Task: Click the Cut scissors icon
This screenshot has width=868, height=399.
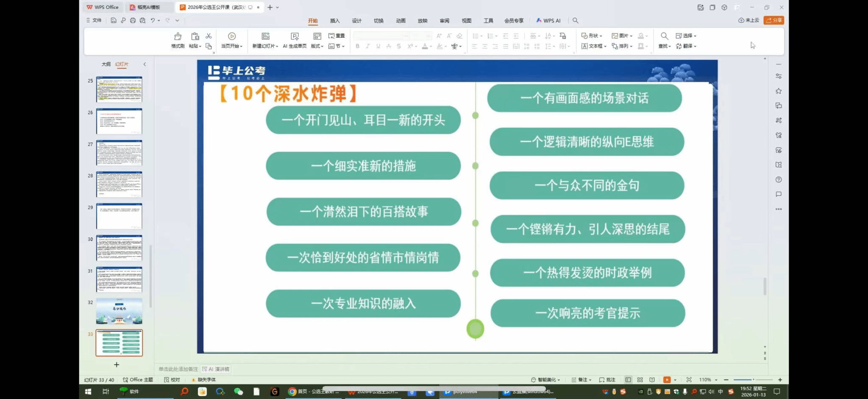Action: [209, 36]
